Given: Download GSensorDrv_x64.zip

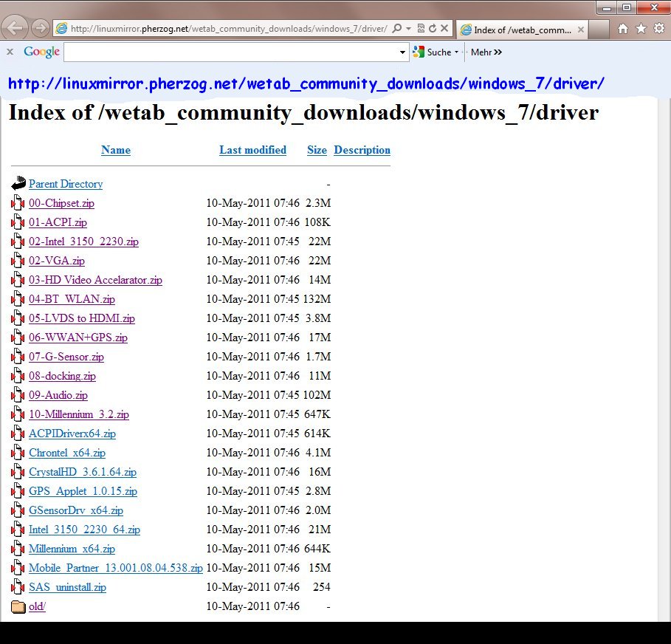Looking at the screenshot, I should tap(76, 510).
